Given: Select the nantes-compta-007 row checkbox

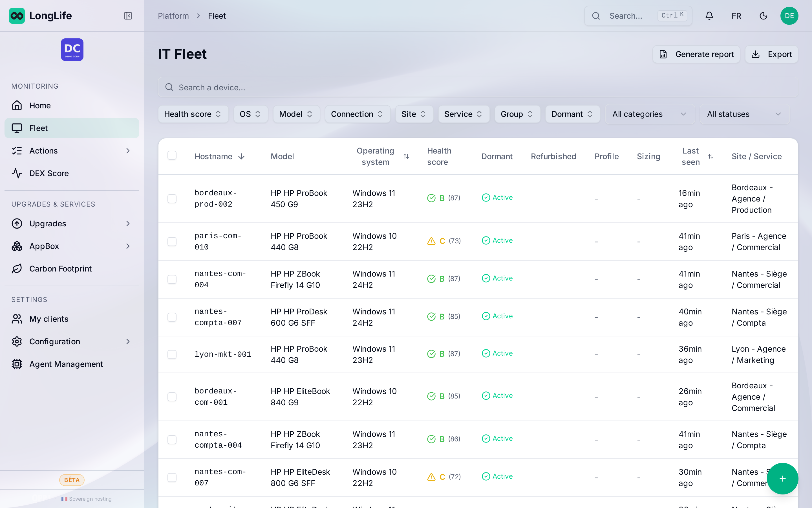Looking at the screenshot, I should click(172, 317).
